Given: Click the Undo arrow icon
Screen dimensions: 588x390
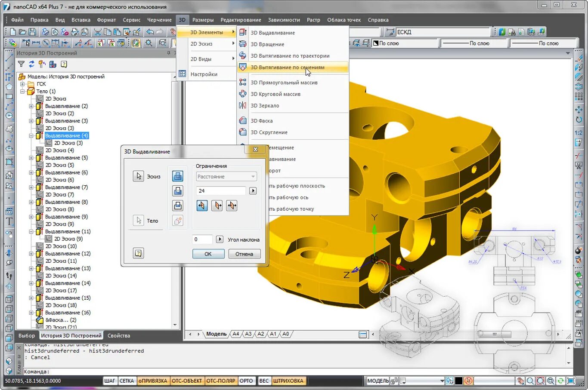Looking at the screenshot, I should pyautogui.click(x=150, y=32).
